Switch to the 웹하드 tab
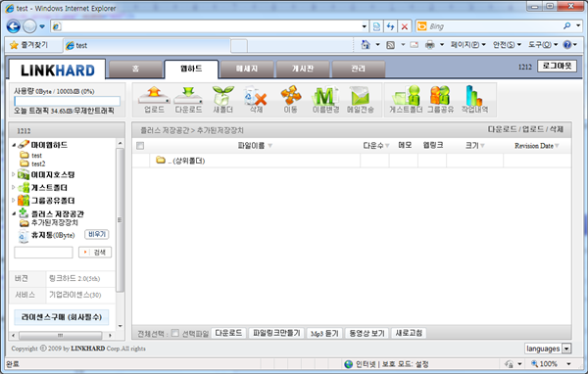Viewport: 588px width, 374px height. click(191, 69)
